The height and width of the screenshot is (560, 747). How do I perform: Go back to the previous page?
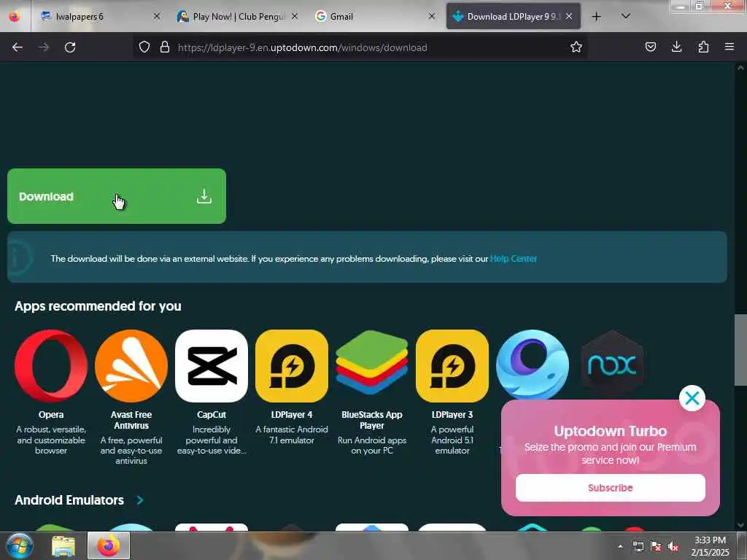click(x=18, y=47)
